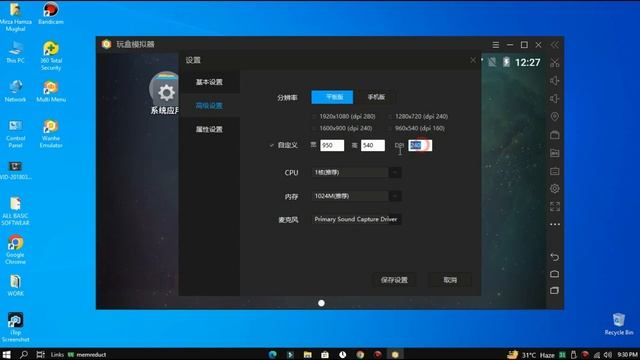Viewport: 640px width, 360px height.
Task: Switch to property settings tab
Action: tap(209, 129)
